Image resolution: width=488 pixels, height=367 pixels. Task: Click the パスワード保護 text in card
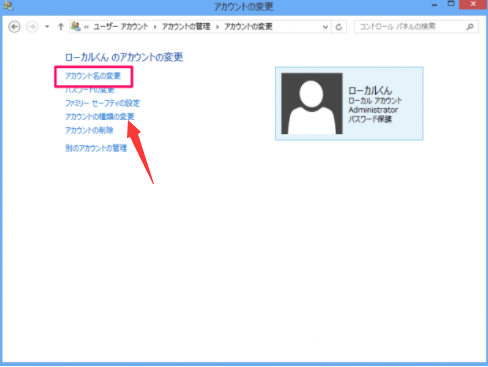click(x=370, y=119)
